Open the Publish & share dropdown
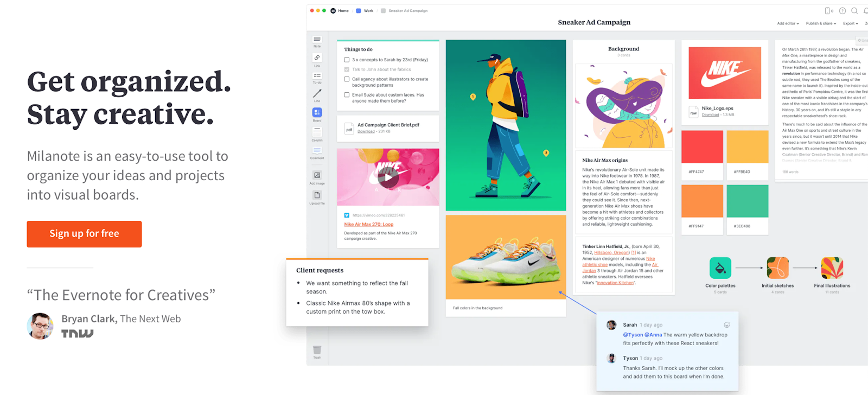Image resolution: width=868 pixels, height=395 pixels. coord(821,23)
